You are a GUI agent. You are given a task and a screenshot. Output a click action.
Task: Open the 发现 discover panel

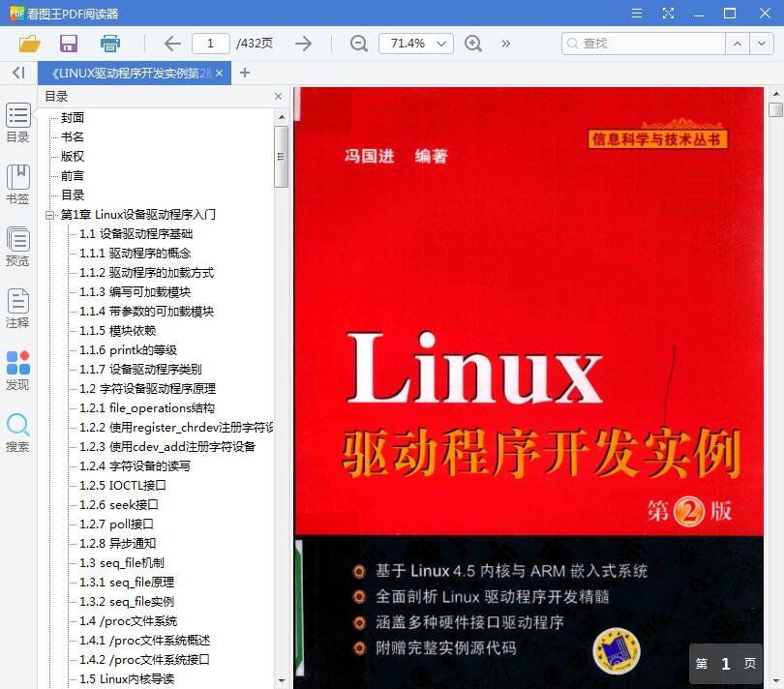(x=18, y=371)
